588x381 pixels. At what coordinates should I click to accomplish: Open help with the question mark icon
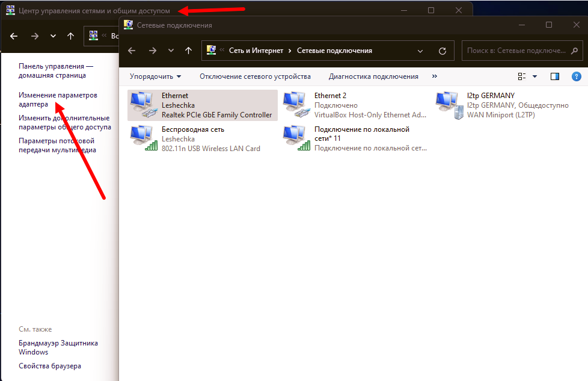[577, 76]
